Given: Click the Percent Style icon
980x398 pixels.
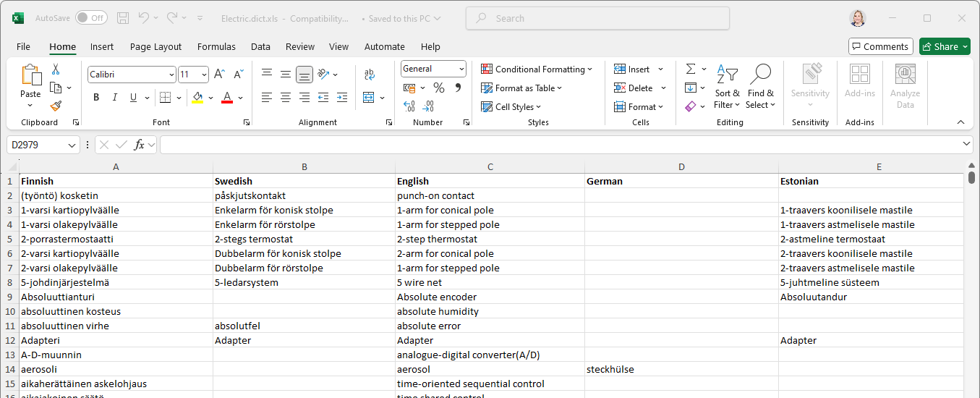Looking at the screenshot, I should (438, 88).
